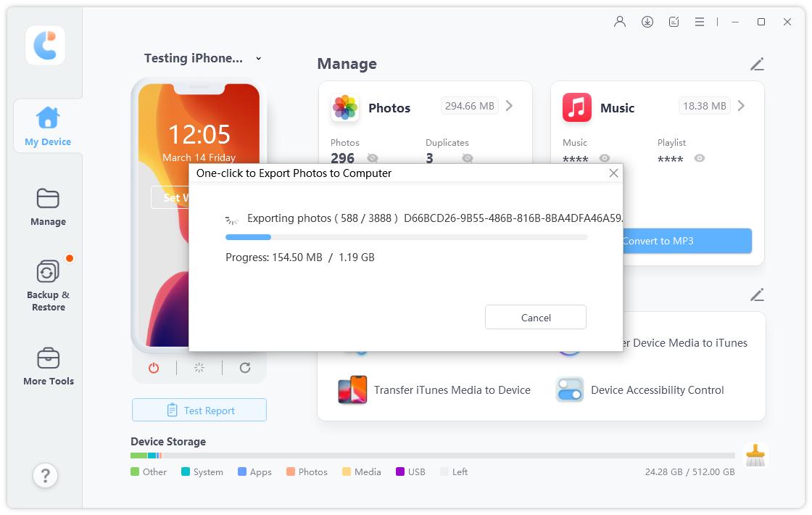
Task: Power off the device with the red power icon
Action: click(154, 368)
